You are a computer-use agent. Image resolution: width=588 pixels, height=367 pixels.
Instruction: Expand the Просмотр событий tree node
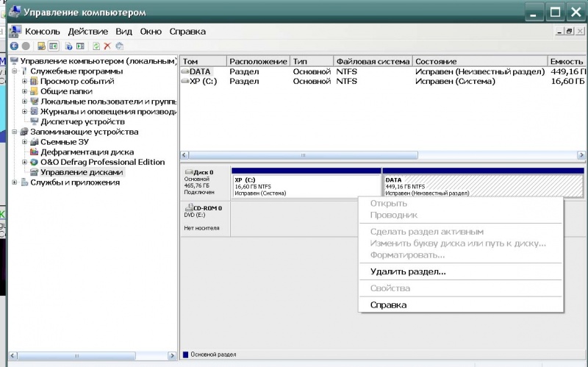24,82
